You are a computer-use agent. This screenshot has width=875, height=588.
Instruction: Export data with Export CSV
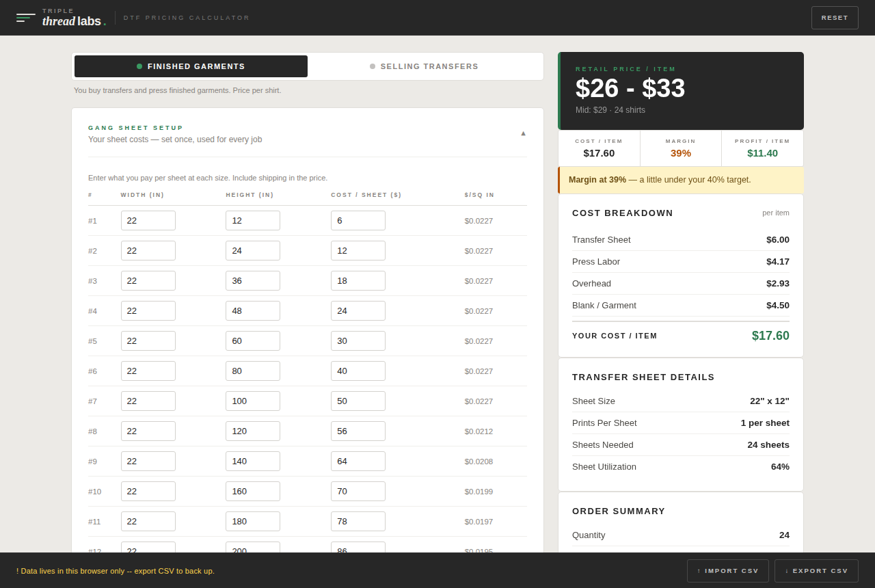pyautogui.click(x=816, y=571)
